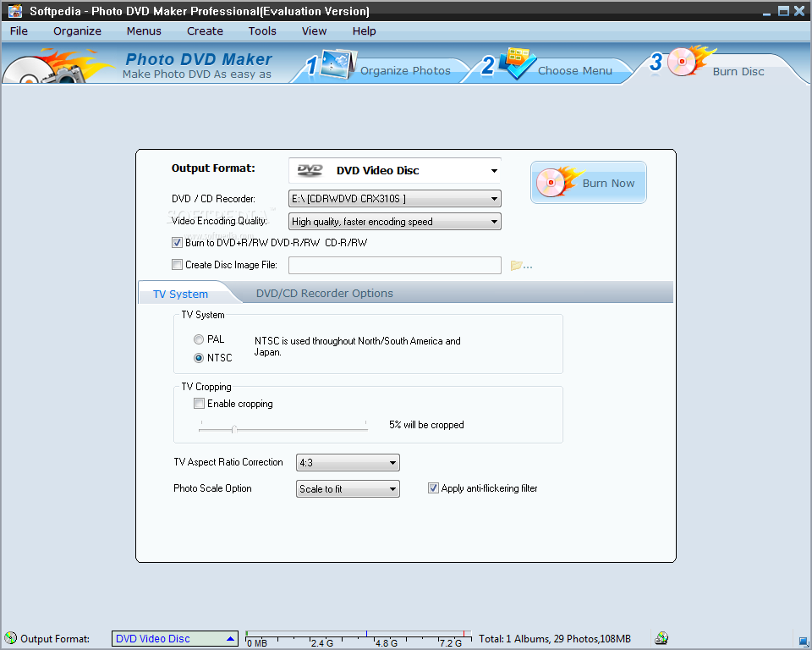This screenshot has width=812, height=650.
Task: Click the disc capacity usage bar
Action: [359, 639]
